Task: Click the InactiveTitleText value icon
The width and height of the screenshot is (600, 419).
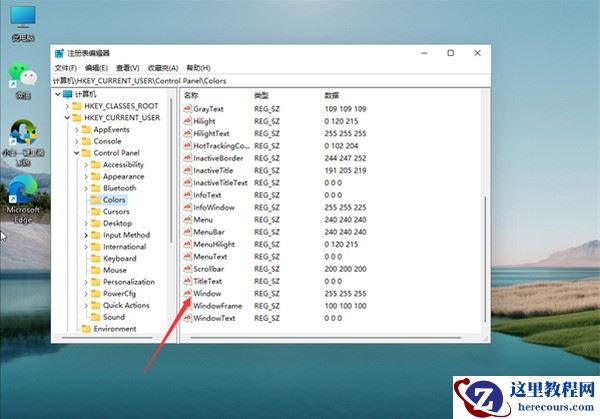Action: pyautogui.click(x=188, y=183)
